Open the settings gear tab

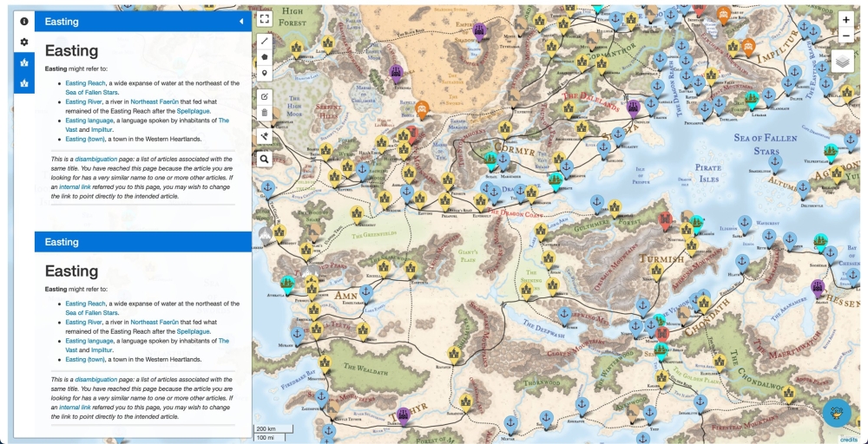tap(24, 42)
